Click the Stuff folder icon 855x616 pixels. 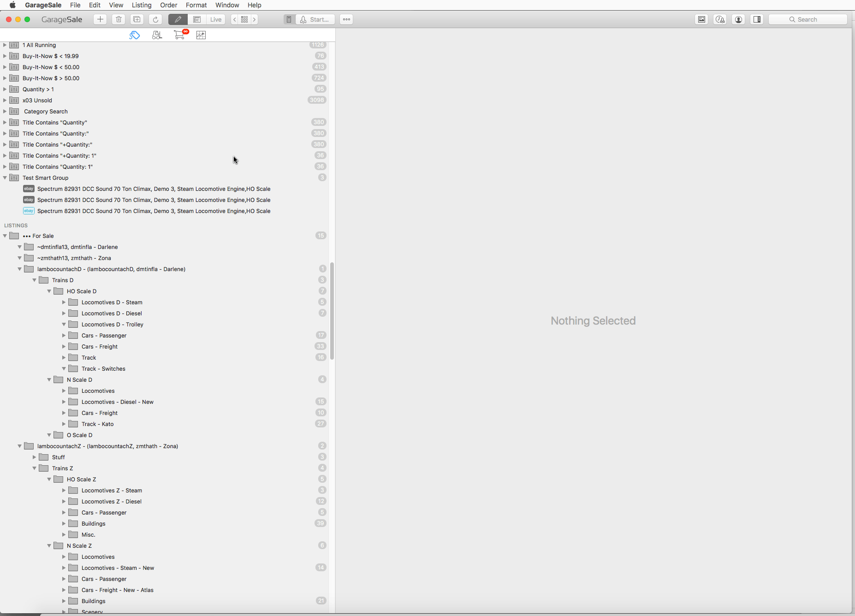click(x=44, y=457)
